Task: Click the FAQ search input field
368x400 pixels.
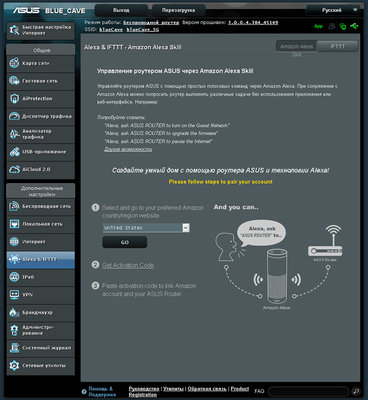Action: click(308, 391)
